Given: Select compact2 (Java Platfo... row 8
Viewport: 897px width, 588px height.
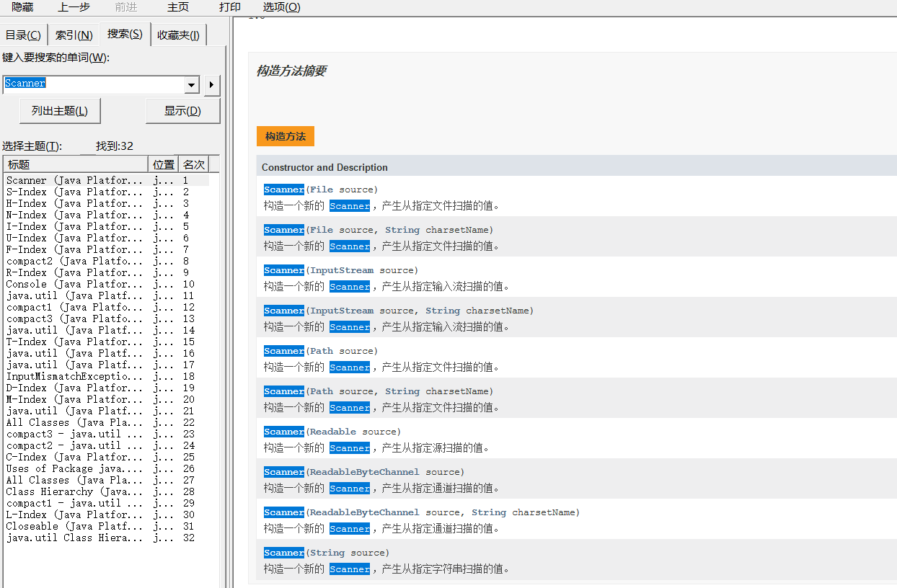Looking at the screenshot, I should 107,261.
